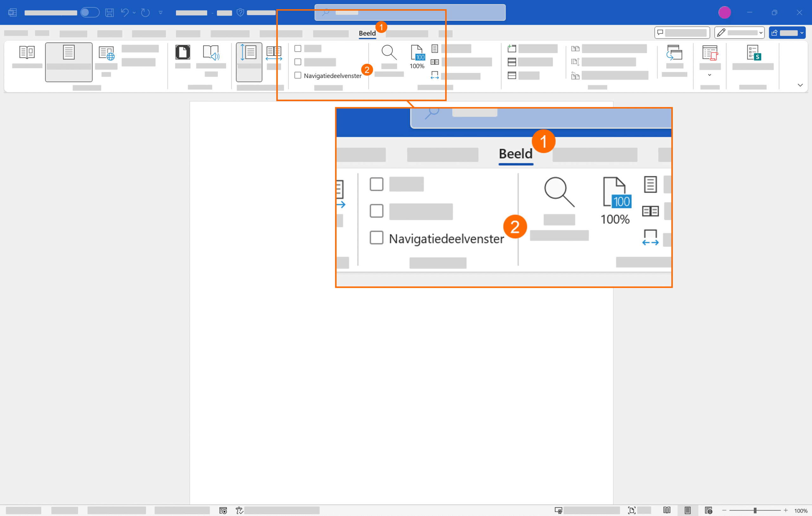This screenshot has width=812, height=516.
Task: Adjust the zoom slider in the status bar
Action: click(x=755, y=510)
